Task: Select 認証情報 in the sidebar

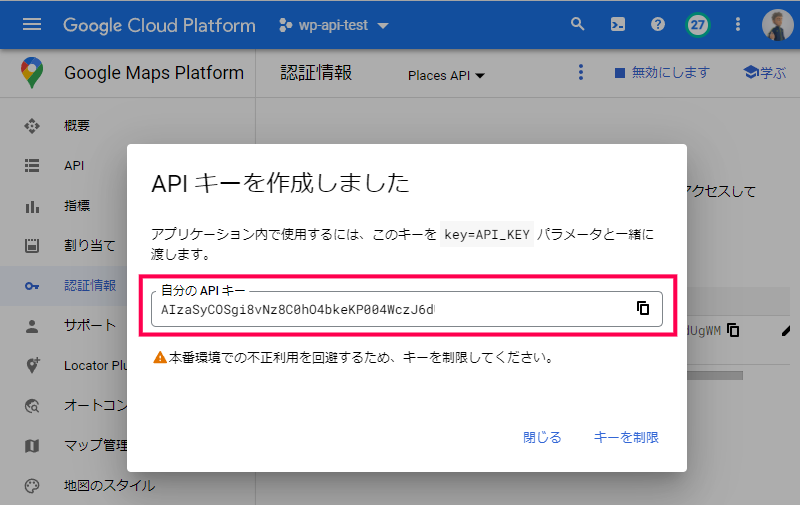Action: coord(90,286)
